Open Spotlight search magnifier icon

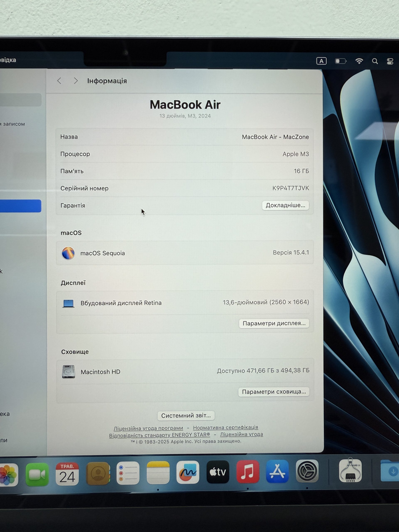(375, 61)
